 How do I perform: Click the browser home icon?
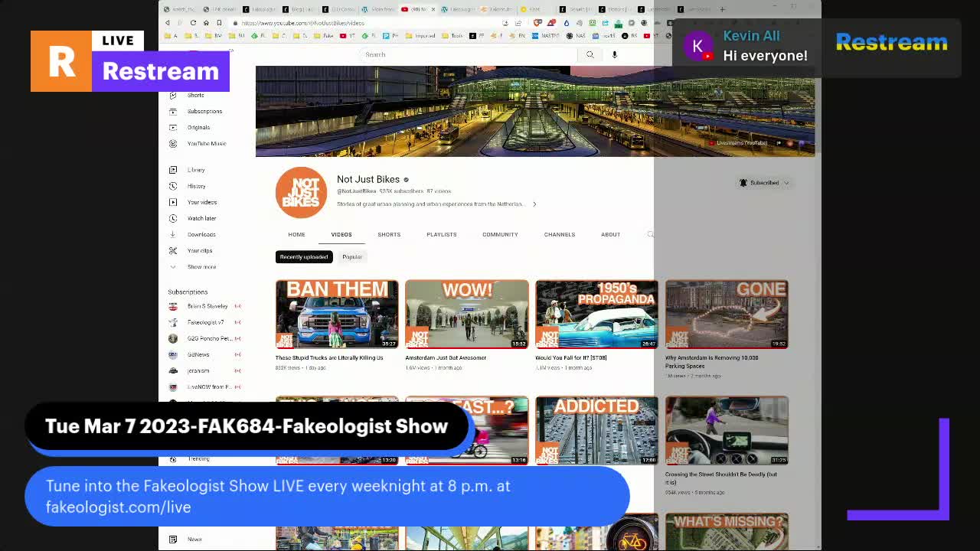tap(206, 23)
